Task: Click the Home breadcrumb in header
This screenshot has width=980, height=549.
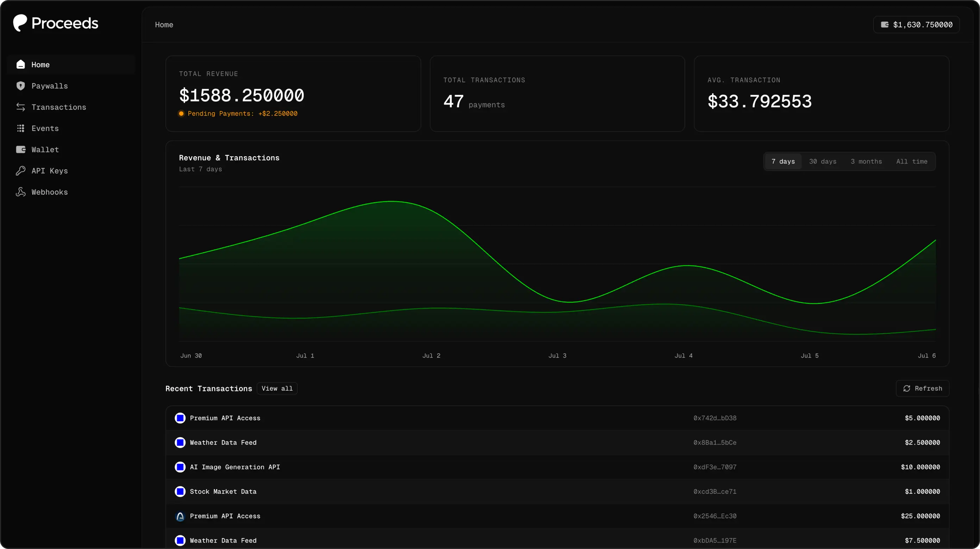Action: [x=164, y=25]
